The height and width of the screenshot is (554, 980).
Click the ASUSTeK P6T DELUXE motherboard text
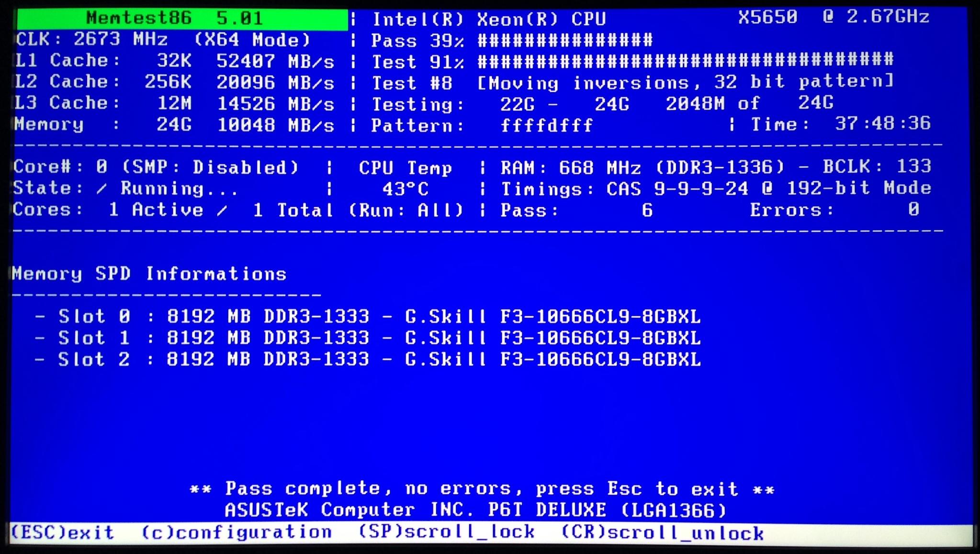(x=475, y=510)
